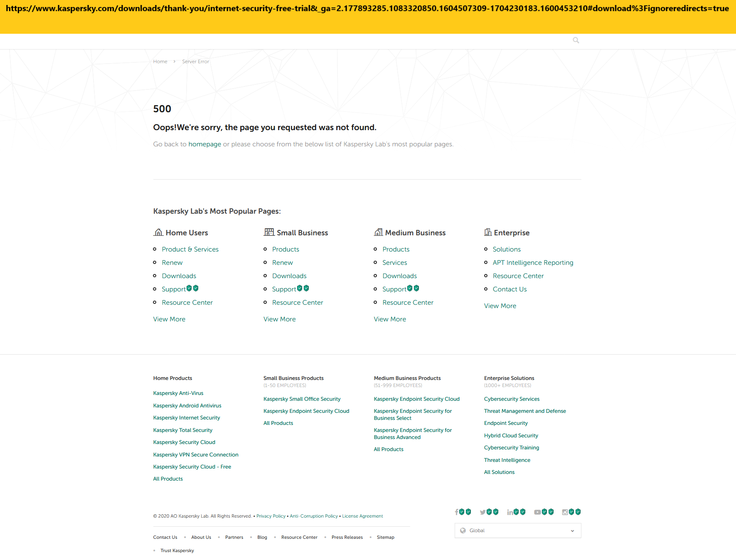Click the search magnifier icon

(x=576, y=40)
